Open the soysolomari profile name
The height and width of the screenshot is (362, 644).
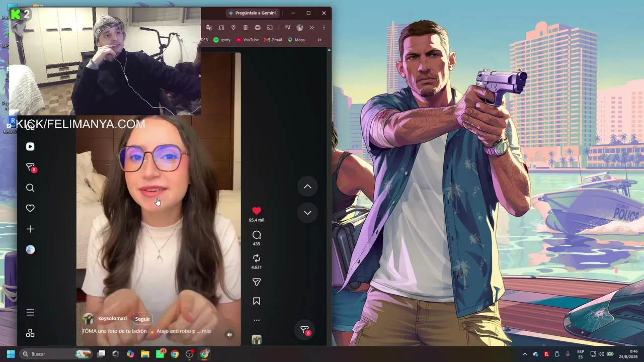pyautogui.click(x=112, y=319)
